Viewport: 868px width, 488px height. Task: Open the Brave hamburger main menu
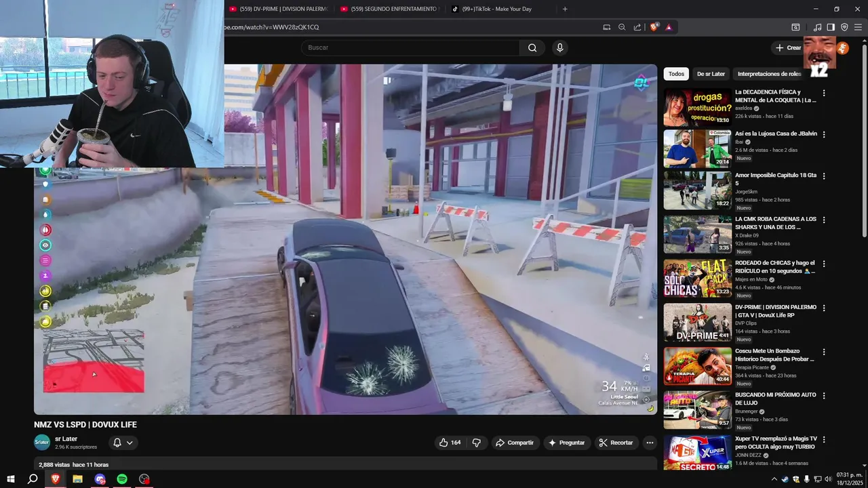click(858, 27)
